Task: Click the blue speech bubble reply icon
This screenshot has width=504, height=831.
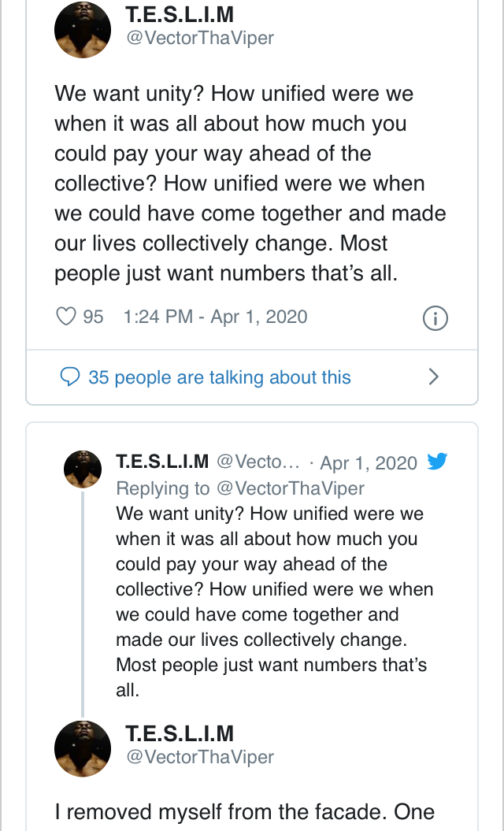Action: [x=70, y=377]
